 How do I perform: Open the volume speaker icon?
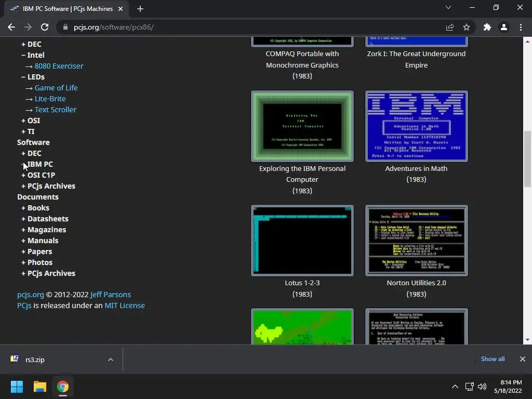[482, 387]
